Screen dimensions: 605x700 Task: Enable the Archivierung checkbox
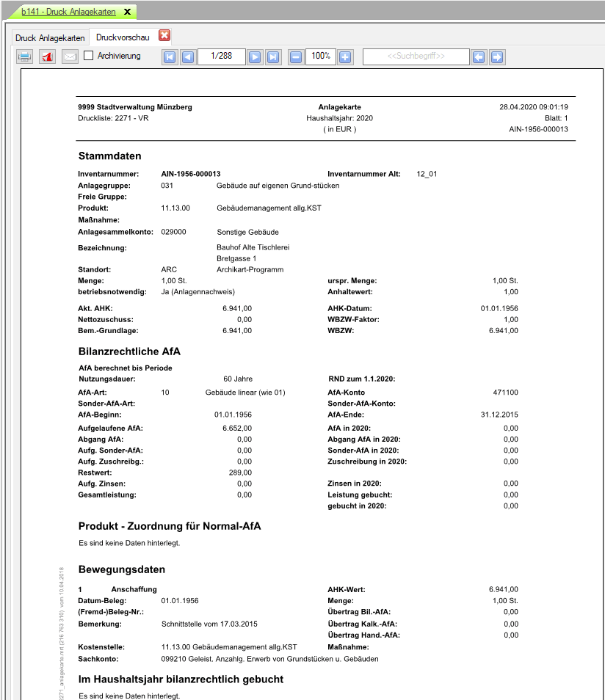[x=89, y=56]
